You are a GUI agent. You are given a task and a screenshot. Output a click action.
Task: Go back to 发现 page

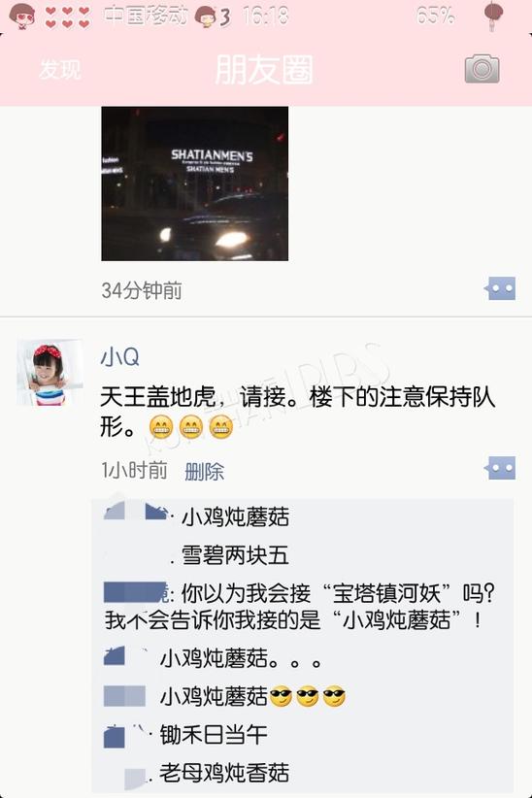click(x=59, y=69)
